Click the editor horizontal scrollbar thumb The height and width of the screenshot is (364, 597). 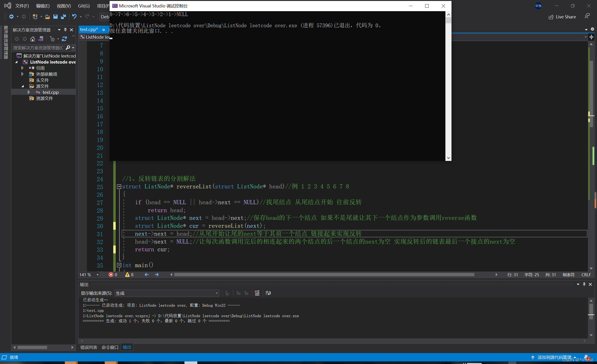[x=324, y=275]
